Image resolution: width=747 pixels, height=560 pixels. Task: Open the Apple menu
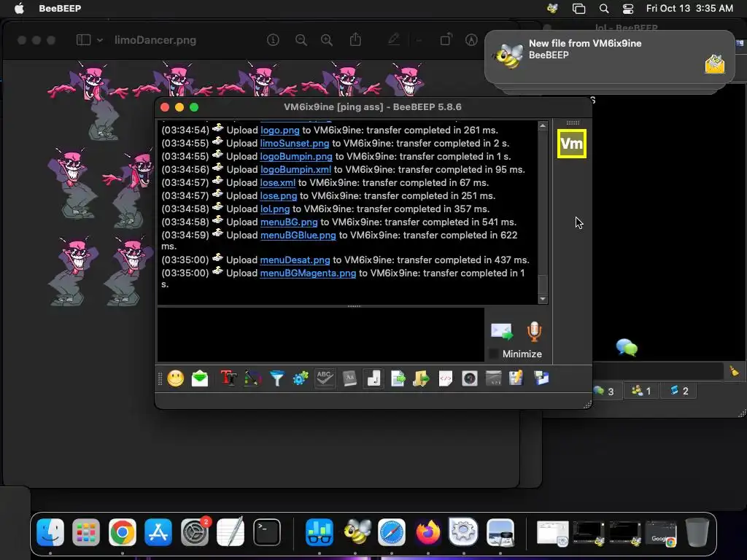(x=19, y=8)
